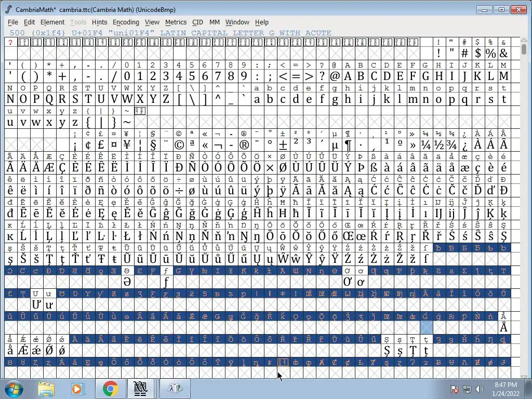Select the digit 7 glyph cell
The width and height of the screenshot is (532, 399).
coord(218,76)
